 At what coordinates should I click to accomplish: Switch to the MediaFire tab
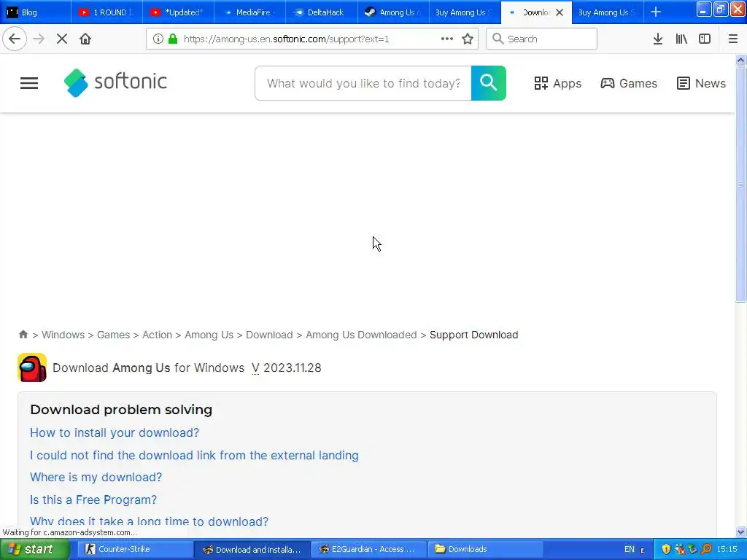coord(249,12)
